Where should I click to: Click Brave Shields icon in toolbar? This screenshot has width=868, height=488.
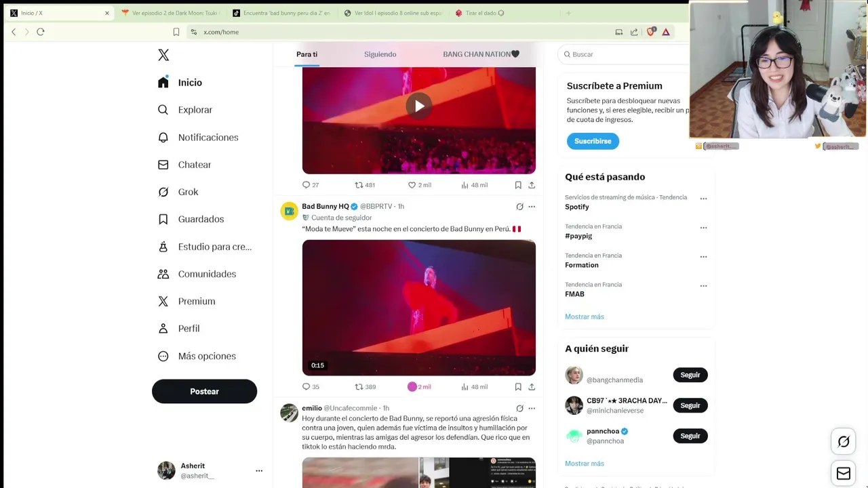coord(651,32)
